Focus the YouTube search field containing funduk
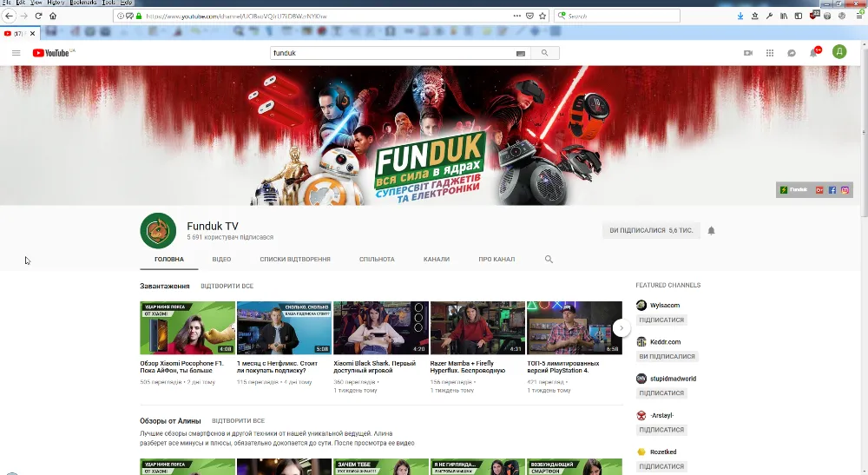 pyautogui.click(x=393, y=53)
